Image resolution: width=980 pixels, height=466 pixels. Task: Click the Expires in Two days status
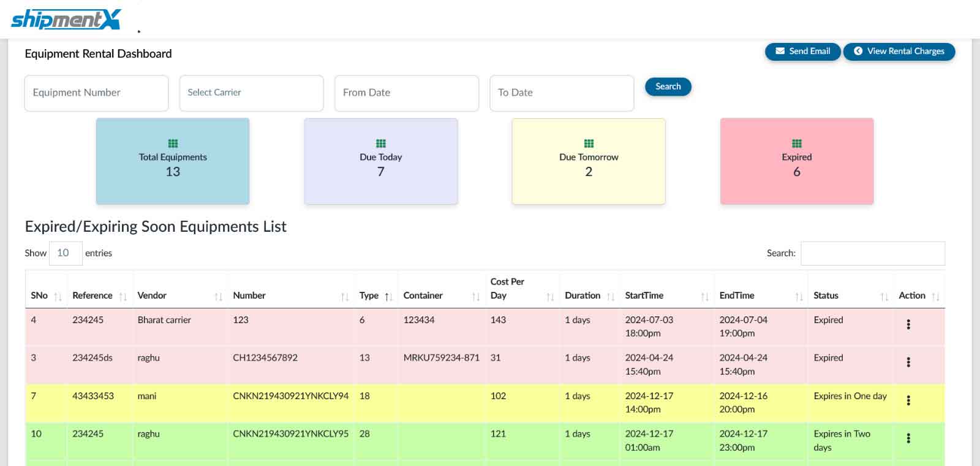click(x=842, y=441)
